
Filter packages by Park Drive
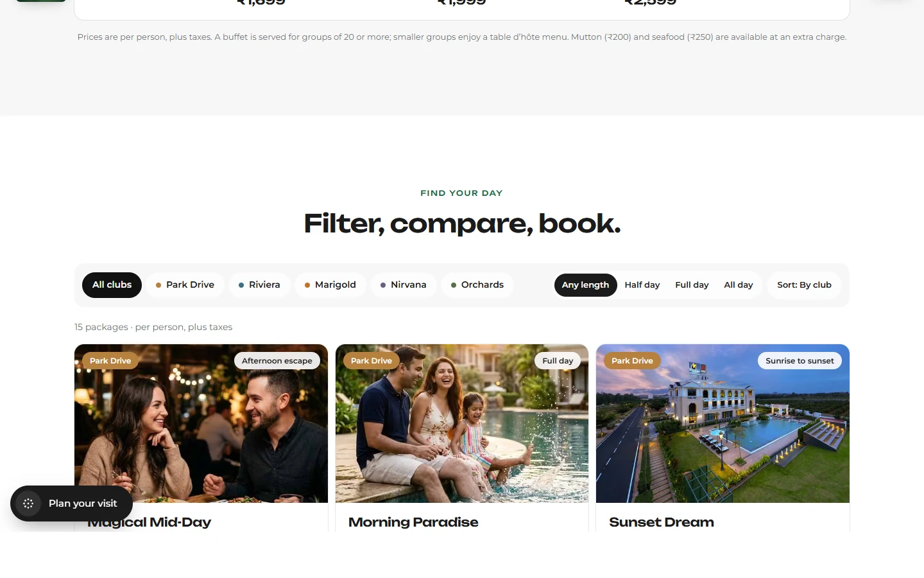pyautogui.click(x=185, y=285)
